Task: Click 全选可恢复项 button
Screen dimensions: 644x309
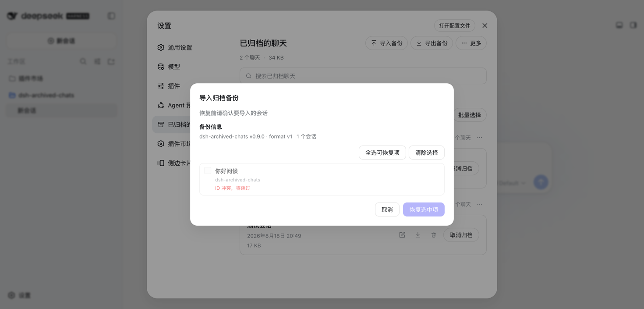Action: click(x=382, y=153)
